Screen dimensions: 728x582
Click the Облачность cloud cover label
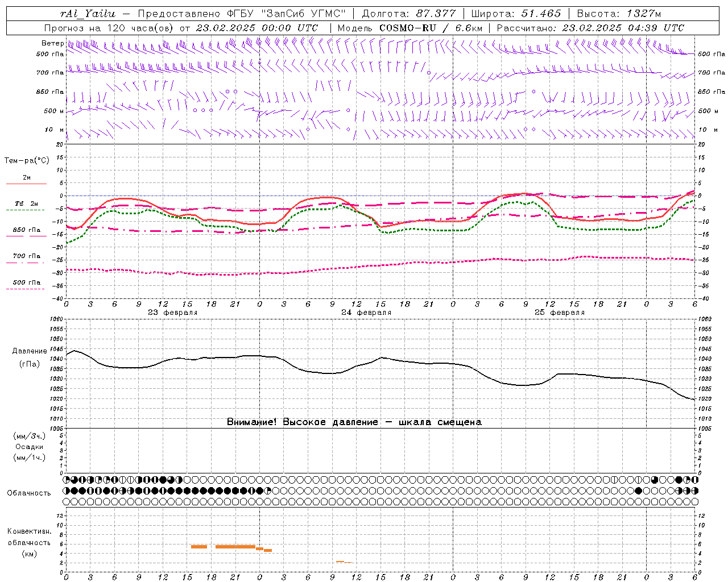click(x=29, y=493)
